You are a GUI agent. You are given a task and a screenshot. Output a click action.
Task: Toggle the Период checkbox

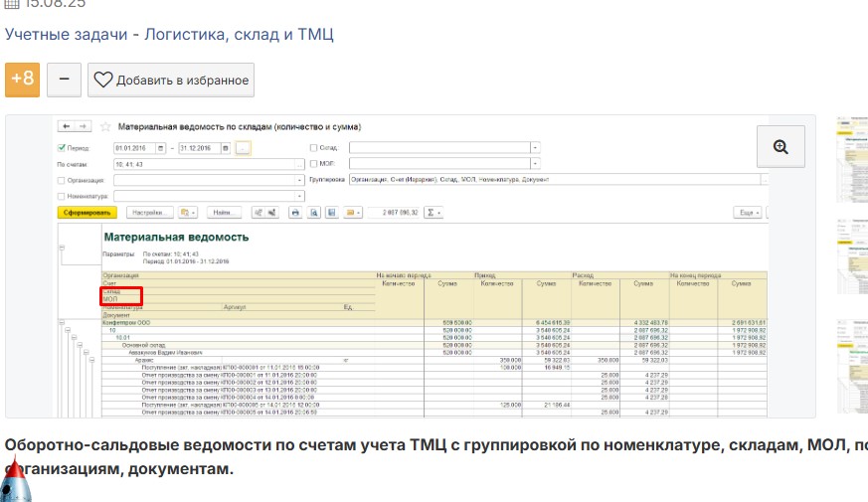[x=62, y=148]
